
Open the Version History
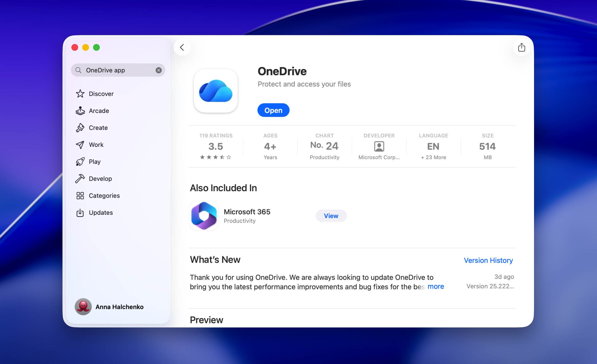click(x=488, y=260)
